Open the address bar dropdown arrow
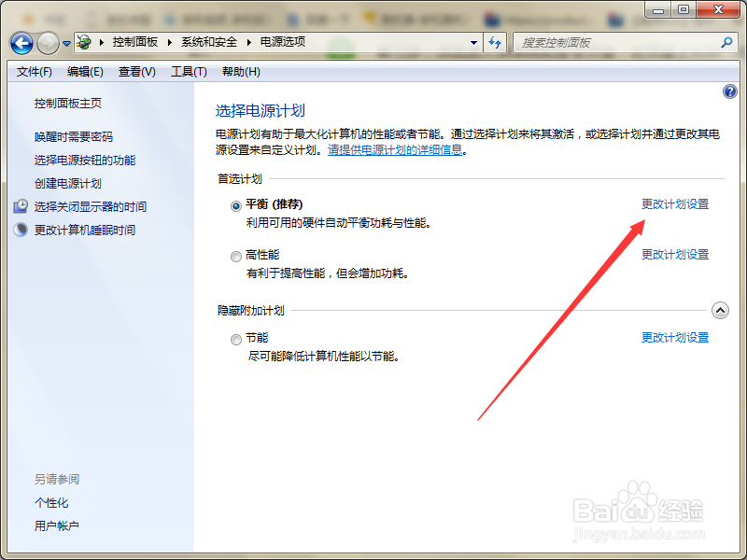This screenshot has width=747, height=560. tap(472, 42)
